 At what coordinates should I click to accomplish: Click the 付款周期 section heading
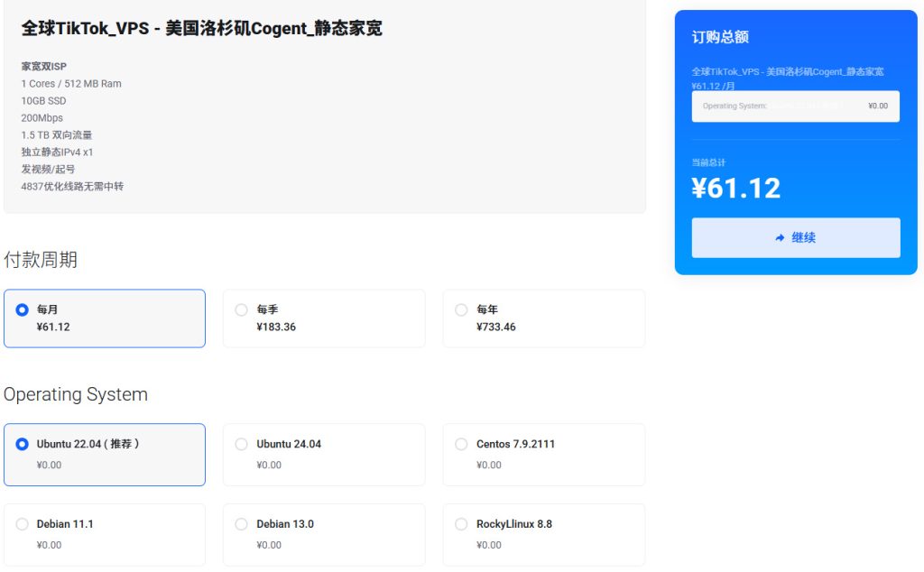point(41,260)
